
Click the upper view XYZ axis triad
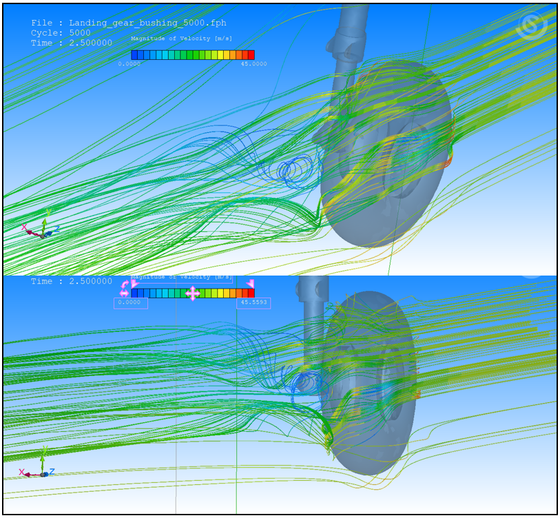(41, 225)
